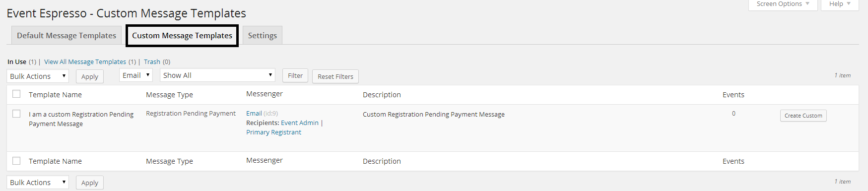Open the Event Admin recipient link

(x=300, y=123)
